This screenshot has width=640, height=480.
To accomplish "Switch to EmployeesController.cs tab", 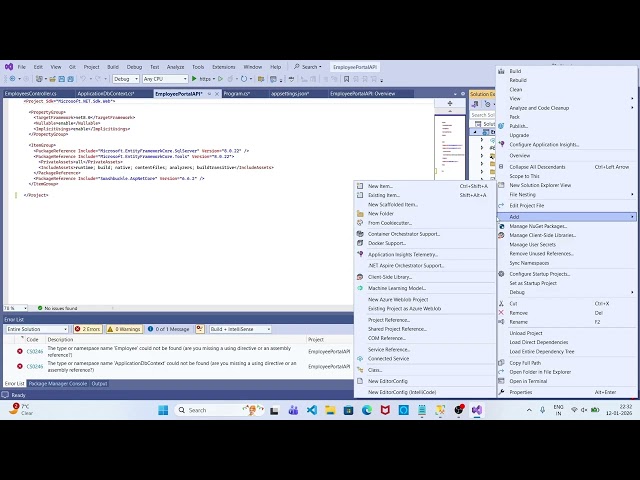I will coord(31,93).
